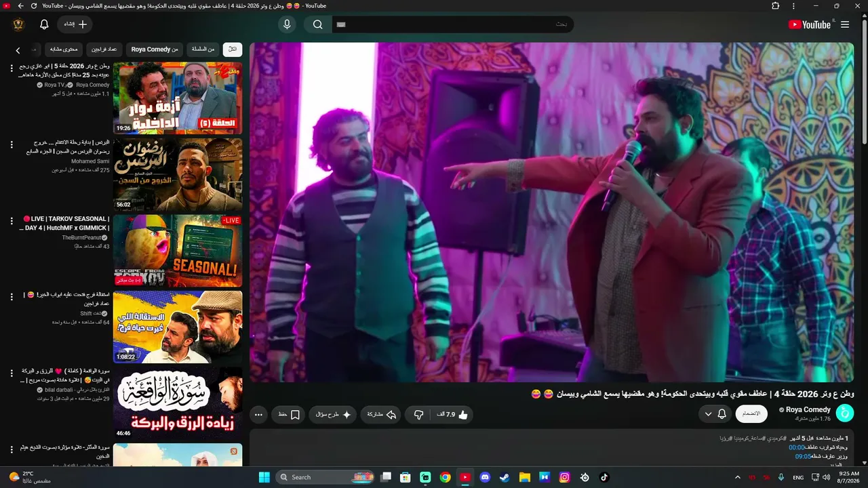Open options menu for 'سورة الملك' video
Viewport: 868px width, 488px height.
coord(12,450)
